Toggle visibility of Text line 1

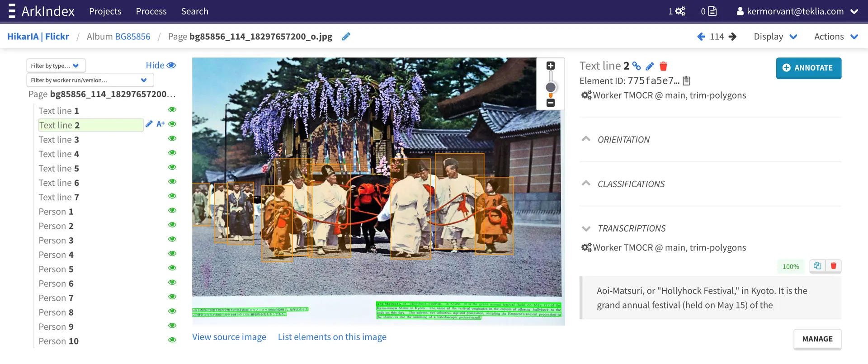pos(172,110)
